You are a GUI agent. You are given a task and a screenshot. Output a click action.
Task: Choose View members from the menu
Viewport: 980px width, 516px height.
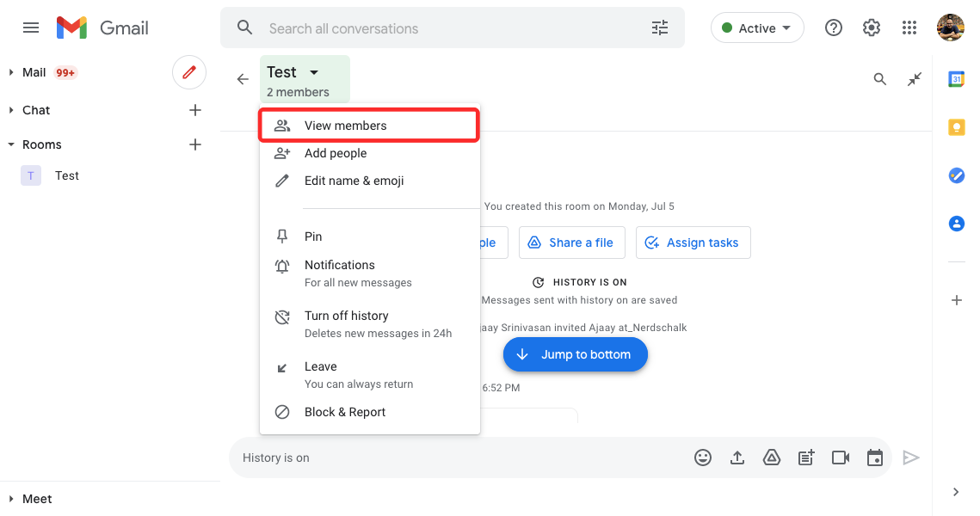click(x=345, y=126)
